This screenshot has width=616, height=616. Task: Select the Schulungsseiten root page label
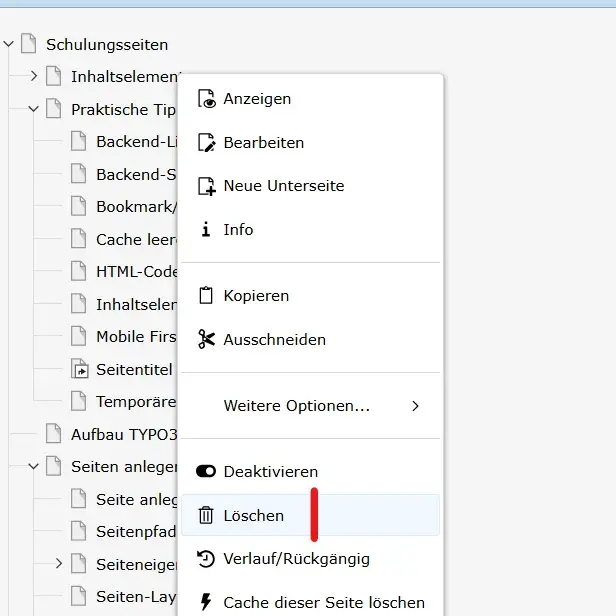coord(107,45)
